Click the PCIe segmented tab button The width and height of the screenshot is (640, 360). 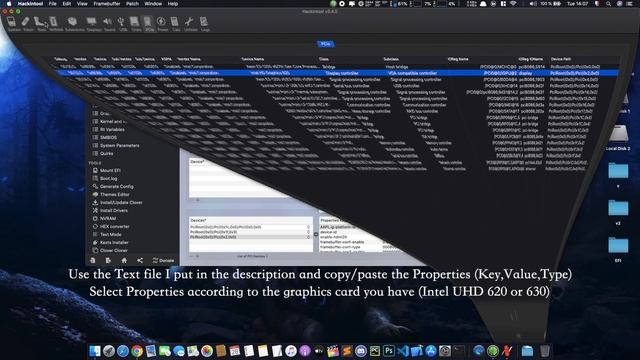pyautogui.click(x=325, y=44)
